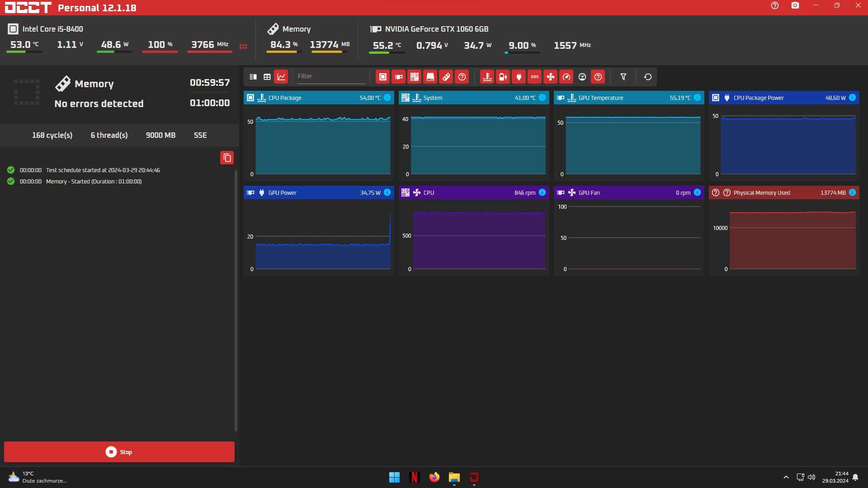Click the 168 cycle(s) value
The height and width of the screenshot is (488, 868).
point(52,135)
